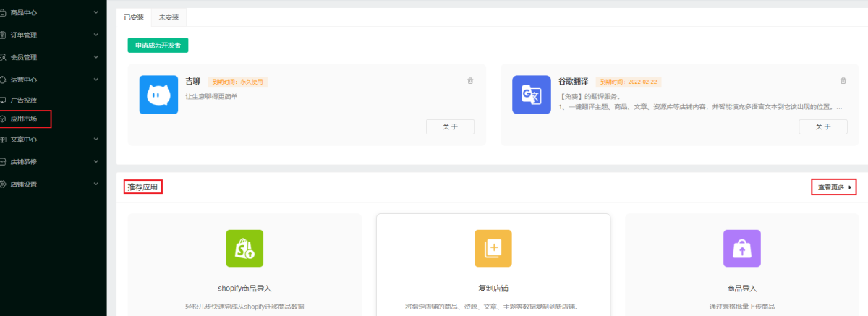Viewport: 868px width, 316px height.
Task: Click the 谷歌翻译 translate app icon
Action: click(x=532, y=95)
